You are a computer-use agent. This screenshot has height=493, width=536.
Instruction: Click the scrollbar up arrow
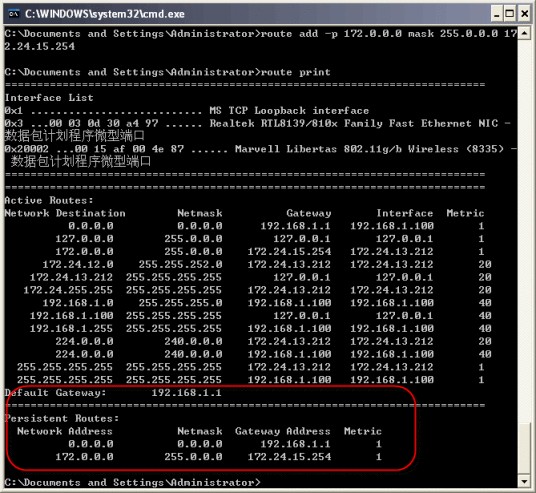(524, 34)
